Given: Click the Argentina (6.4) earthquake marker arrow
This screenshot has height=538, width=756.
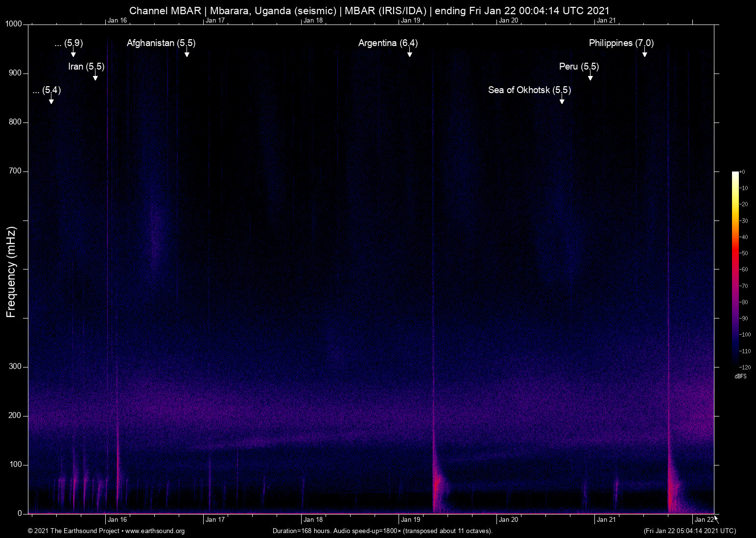Looking at the screenshot, I should [x=410, y=55].
